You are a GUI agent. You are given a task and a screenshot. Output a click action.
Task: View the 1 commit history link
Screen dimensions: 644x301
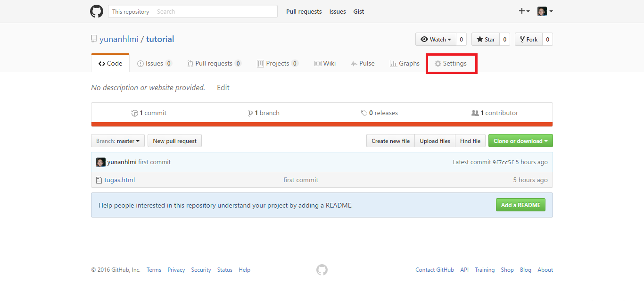click(149, 113)
